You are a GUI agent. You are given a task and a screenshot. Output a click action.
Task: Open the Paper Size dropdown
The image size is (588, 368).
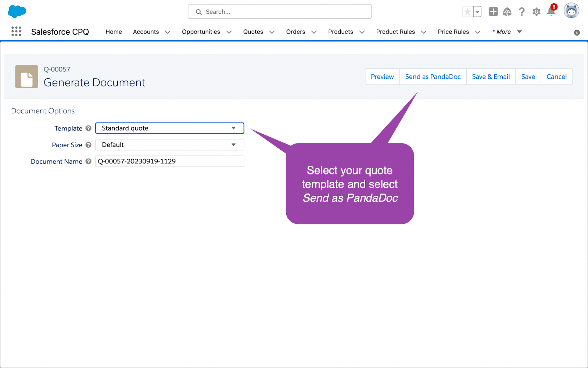(x=170, y=145)
